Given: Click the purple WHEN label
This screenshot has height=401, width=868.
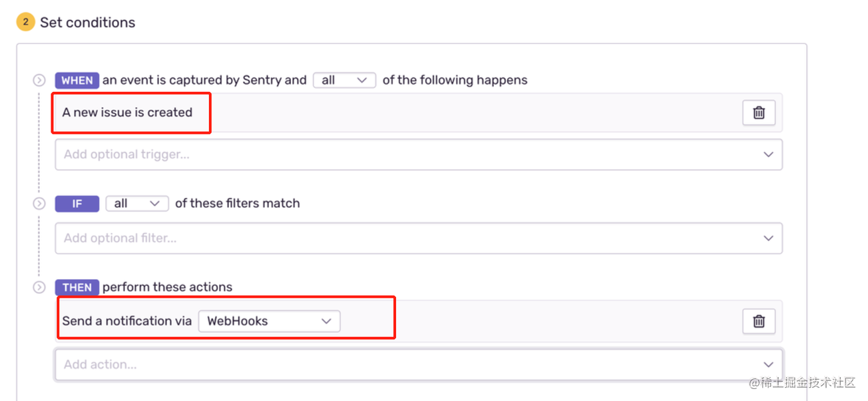Looking at the screenshot, I should point(77,81).
